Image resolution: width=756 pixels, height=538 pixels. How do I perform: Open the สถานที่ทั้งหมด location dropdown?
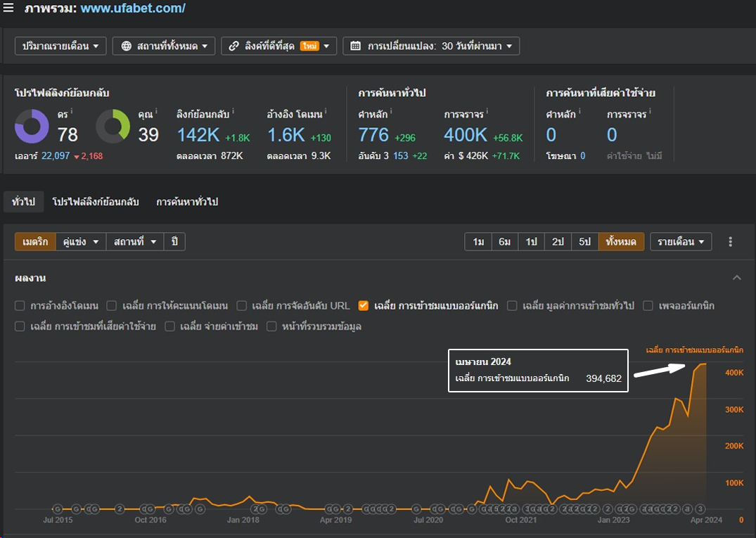click(x=163, y=46)
